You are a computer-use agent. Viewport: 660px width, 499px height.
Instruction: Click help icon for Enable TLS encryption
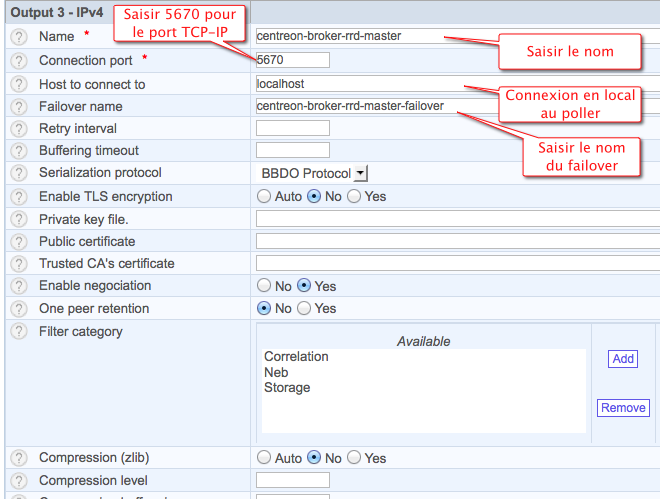tap(18, 196)
